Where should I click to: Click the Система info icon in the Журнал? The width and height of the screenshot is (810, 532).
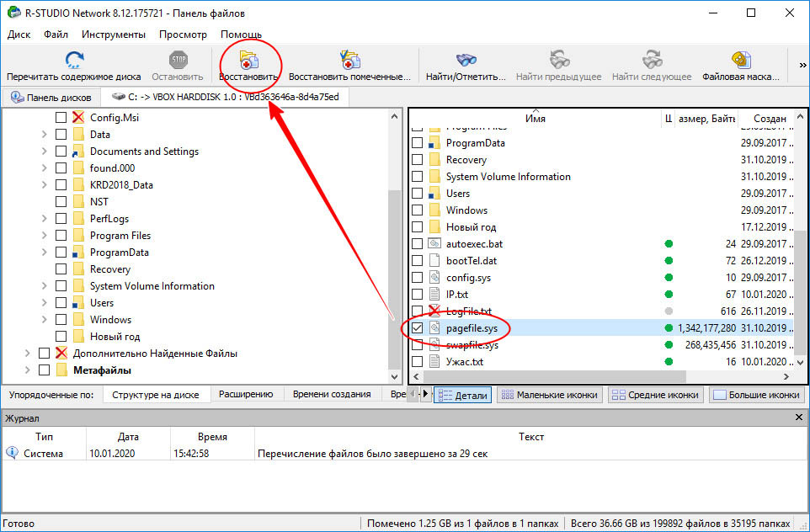click(12, 453)
